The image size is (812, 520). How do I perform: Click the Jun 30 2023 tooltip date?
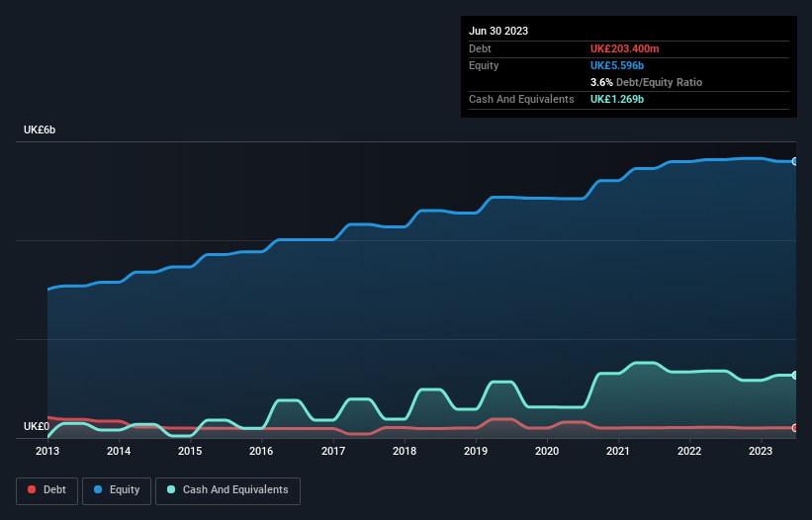(x=498, y=31)
